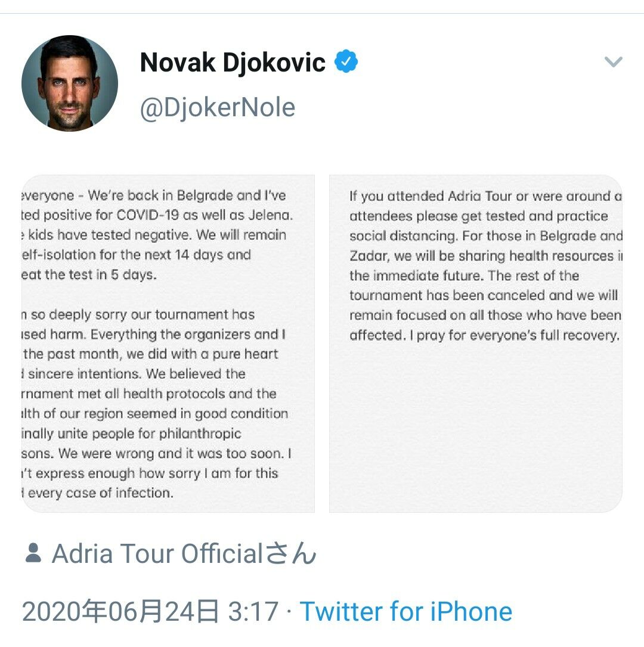
Task: Expand the tweet options chevron
Action: coord(613,62)
